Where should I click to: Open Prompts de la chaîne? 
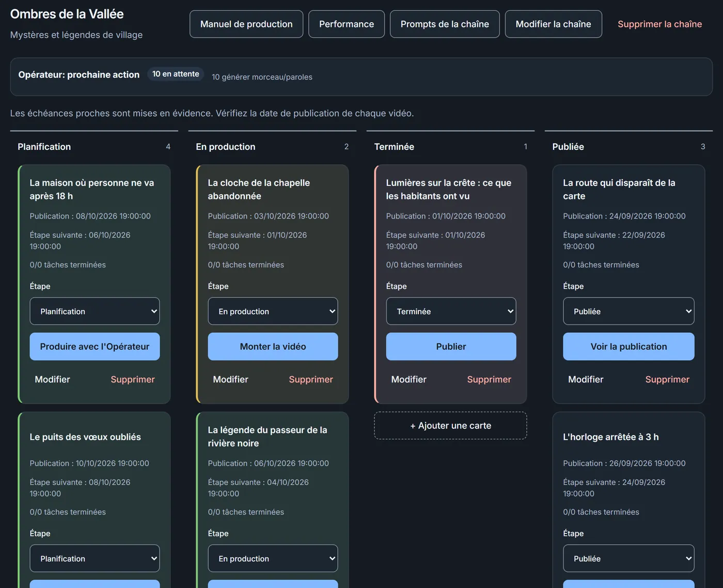click(x=445, y=24)
